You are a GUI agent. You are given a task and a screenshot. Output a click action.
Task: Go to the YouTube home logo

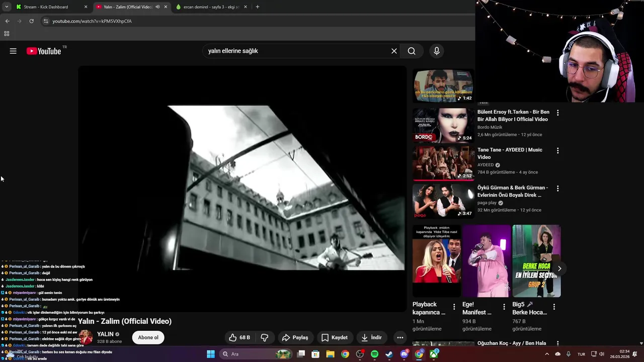point(44,51)
